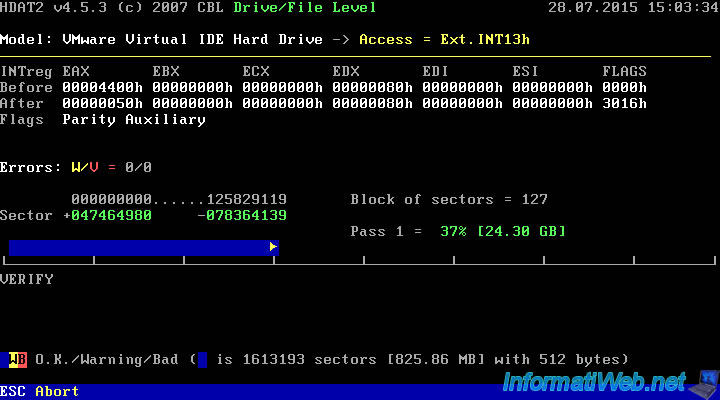Click the Before FLAGS value 0000h
Image resolution: width=720 pixels, height=400 pixels.
coord(624,87)
